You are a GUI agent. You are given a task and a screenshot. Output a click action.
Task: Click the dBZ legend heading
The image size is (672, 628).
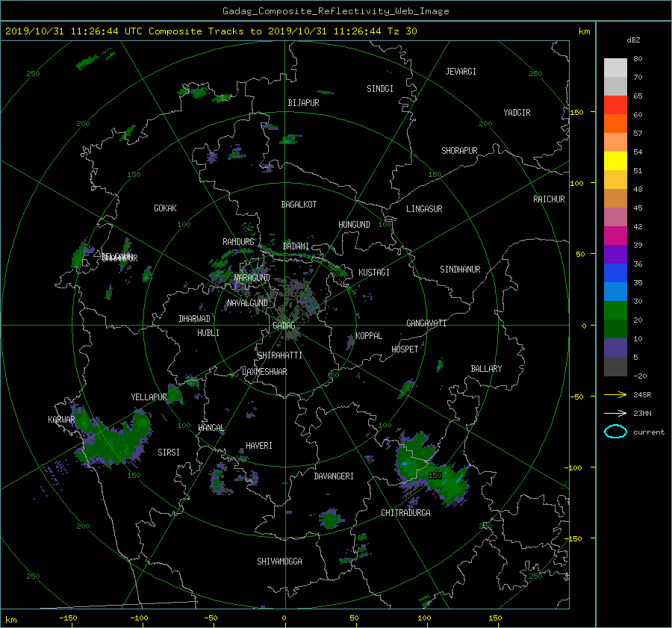click(x=633, y=40)
